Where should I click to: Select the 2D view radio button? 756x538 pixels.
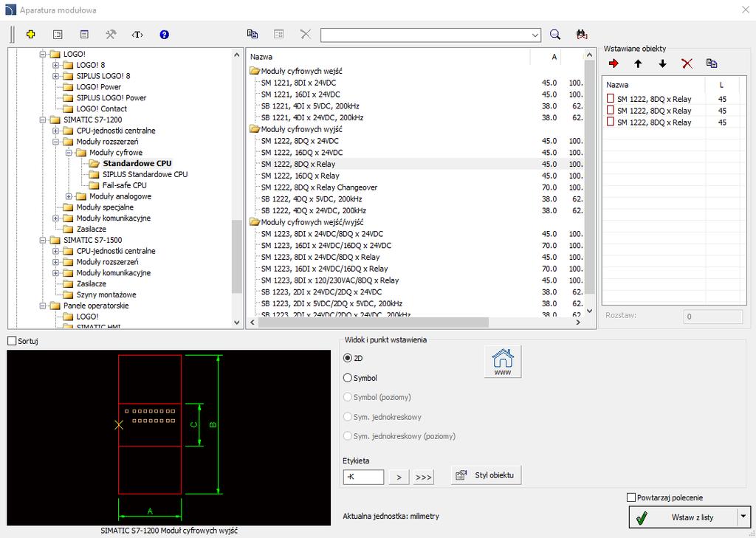point(347,358)
